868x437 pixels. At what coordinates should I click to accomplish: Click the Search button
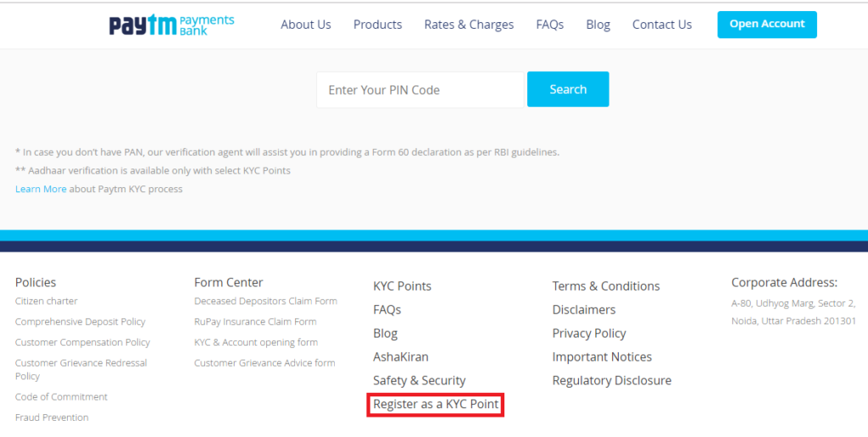(x=568, y=89)
